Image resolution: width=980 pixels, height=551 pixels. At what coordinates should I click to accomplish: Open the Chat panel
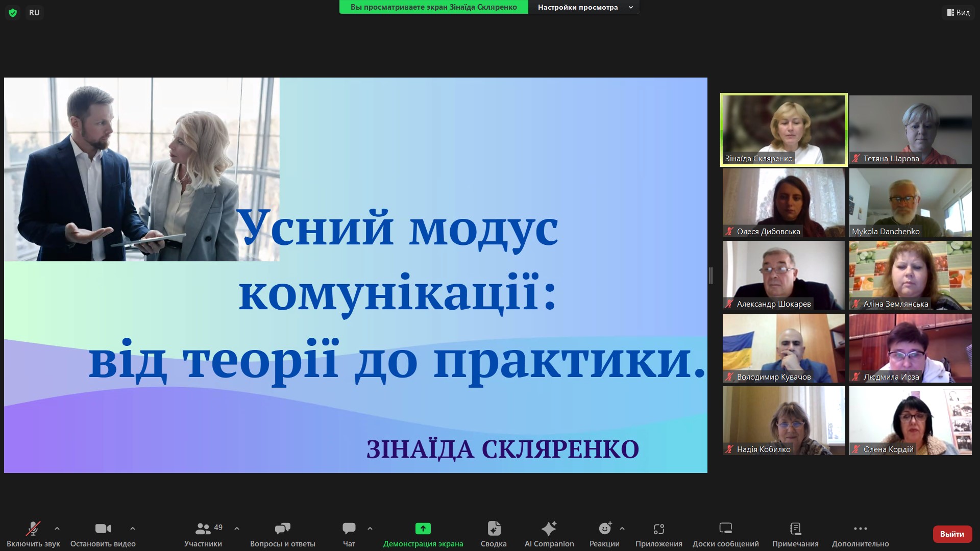point(349,529)
